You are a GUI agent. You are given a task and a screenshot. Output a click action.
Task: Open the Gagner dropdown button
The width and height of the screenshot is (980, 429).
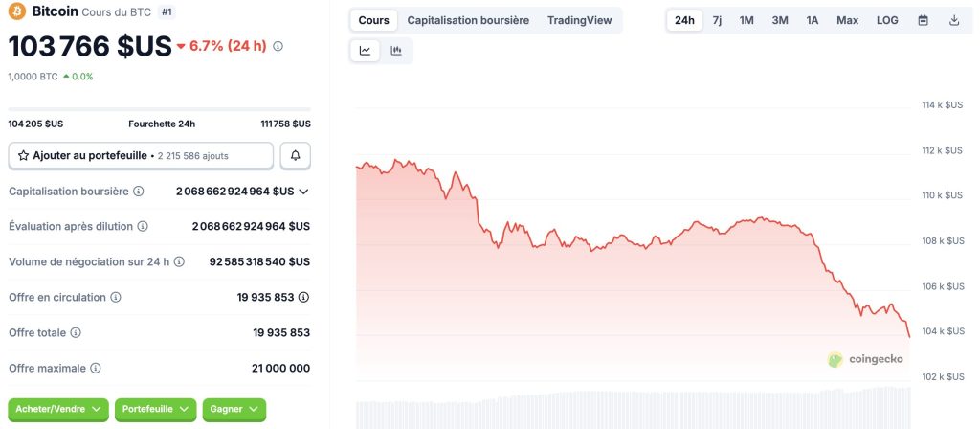(234, 409)
